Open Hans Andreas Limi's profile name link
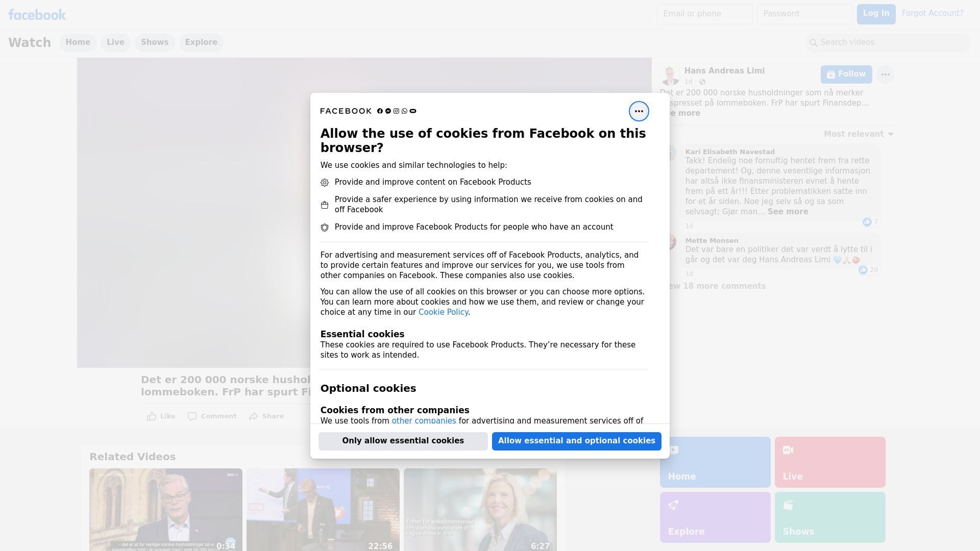Image resolution: width=980 pixels, height=551 pixels. (x=724, y=71)
